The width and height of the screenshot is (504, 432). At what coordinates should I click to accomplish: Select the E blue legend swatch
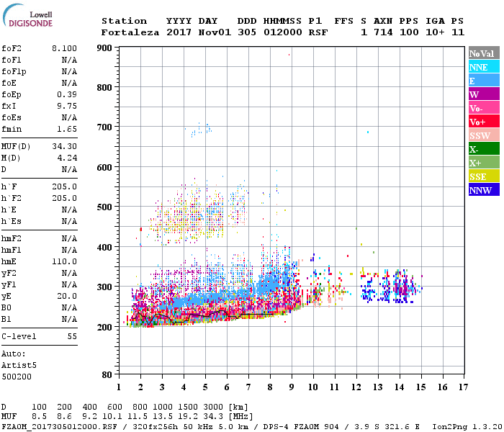click(x=484, y=81)
